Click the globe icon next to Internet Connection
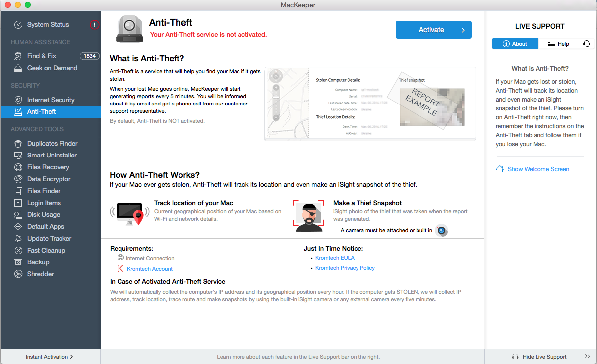Screen dimensions: 597x364 pos(120,258)
